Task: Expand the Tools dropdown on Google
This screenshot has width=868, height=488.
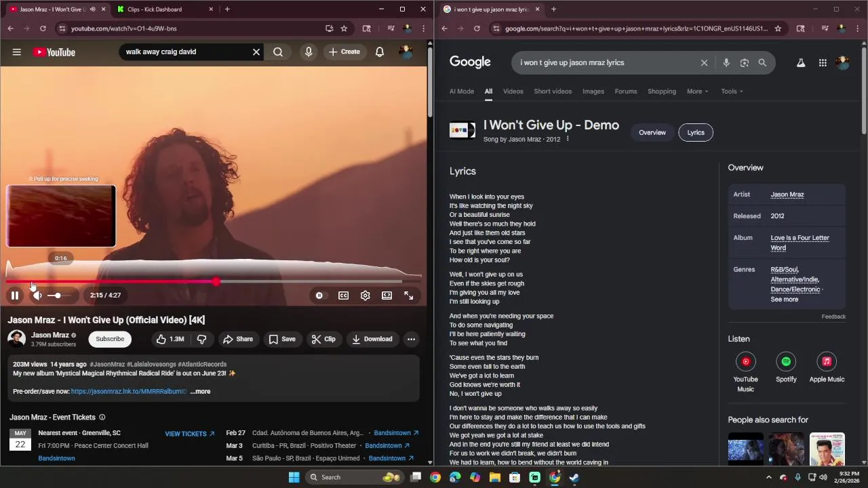Action: pyautogui.click(x=732, y=91)
